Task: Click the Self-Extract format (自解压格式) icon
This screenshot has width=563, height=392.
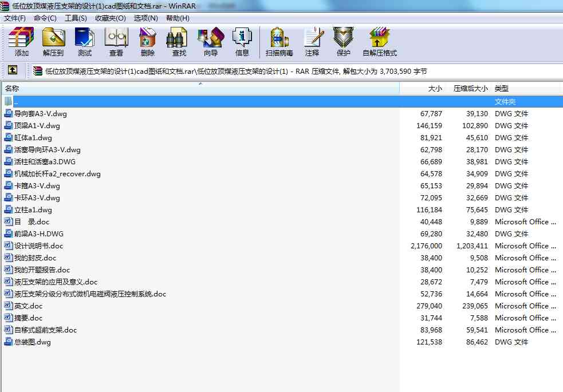Action: pyautogui.click(x=379, y=41)
